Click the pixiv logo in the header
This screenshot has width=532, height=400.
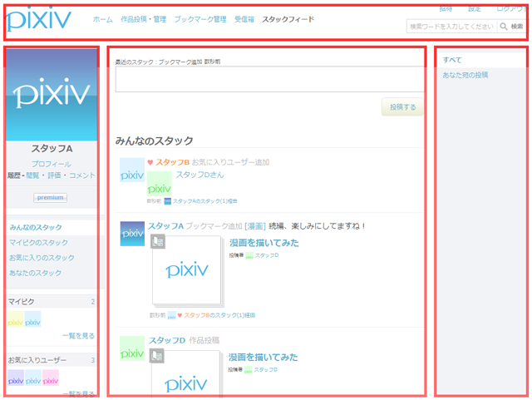38,19
